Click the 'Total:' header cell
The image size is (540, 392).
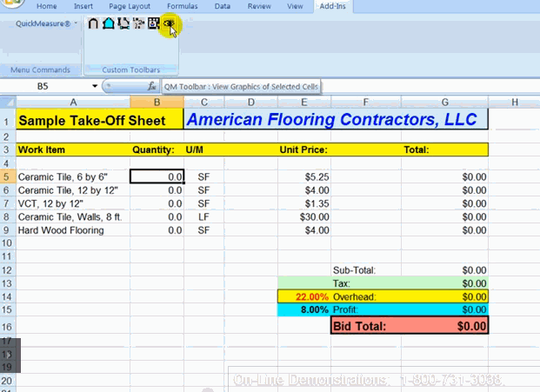444,149
